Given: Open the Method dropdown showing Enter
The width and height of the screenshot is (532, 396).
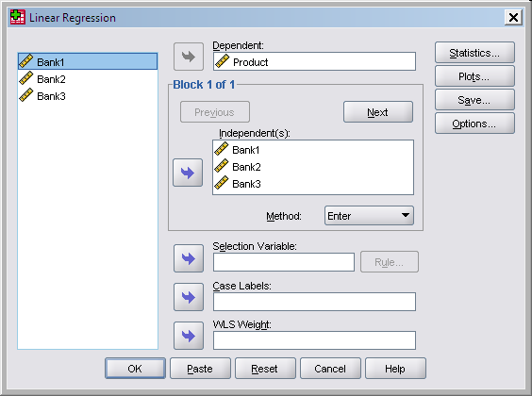Looking at the screenshot, I should pos(369,216).
